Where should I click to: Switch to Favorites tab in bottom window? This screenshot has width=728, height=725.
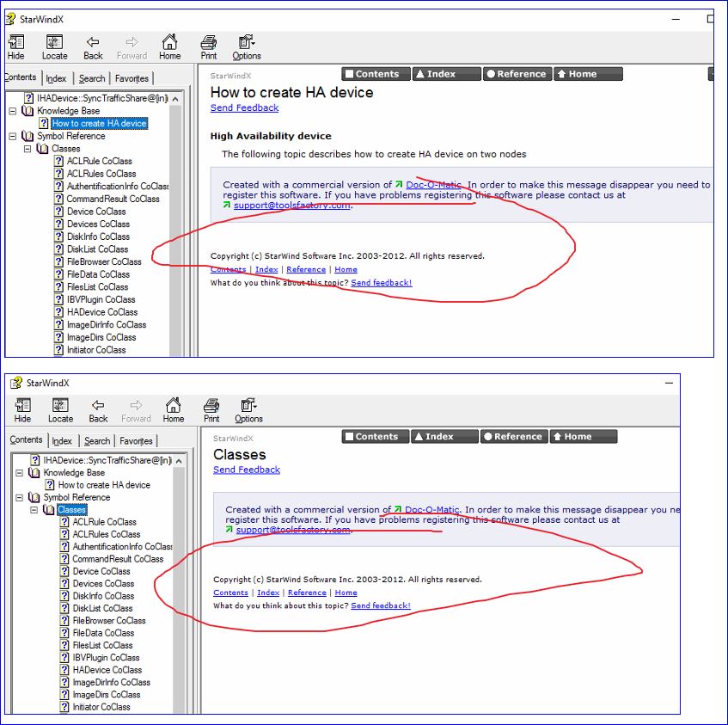click(x=136, y=440)
